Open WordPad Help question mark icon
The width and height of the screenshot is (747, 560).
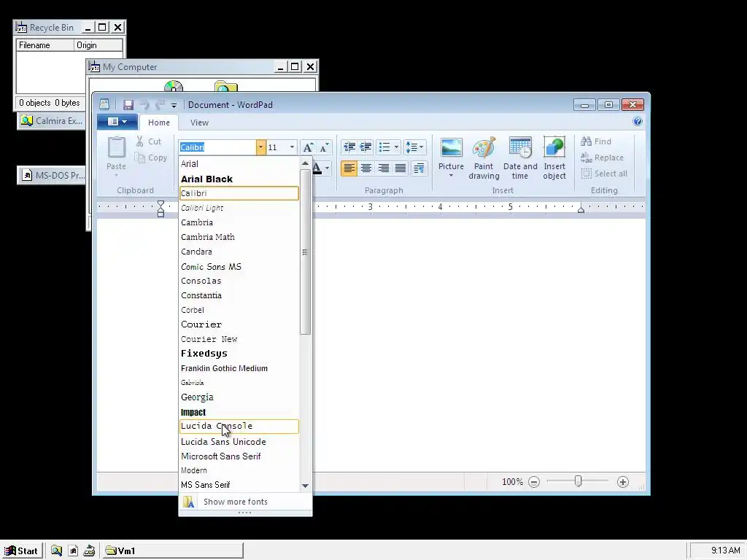638,122
